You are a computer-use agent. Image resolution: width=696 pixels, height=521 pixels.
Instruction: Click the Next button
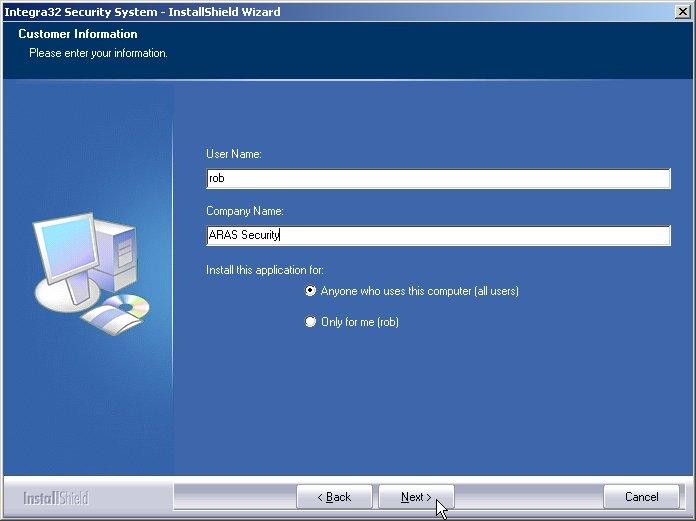[416, 497]
